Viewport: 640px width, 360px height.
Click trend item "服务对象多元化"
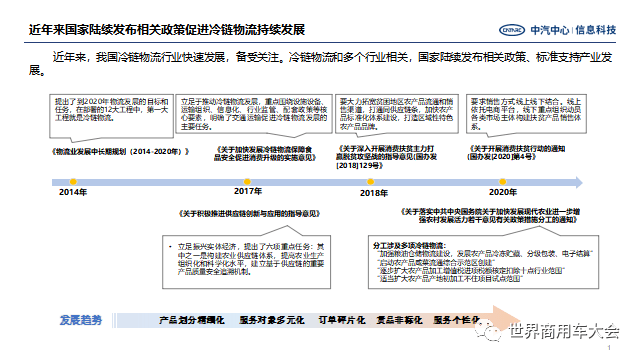coord(272,320)
